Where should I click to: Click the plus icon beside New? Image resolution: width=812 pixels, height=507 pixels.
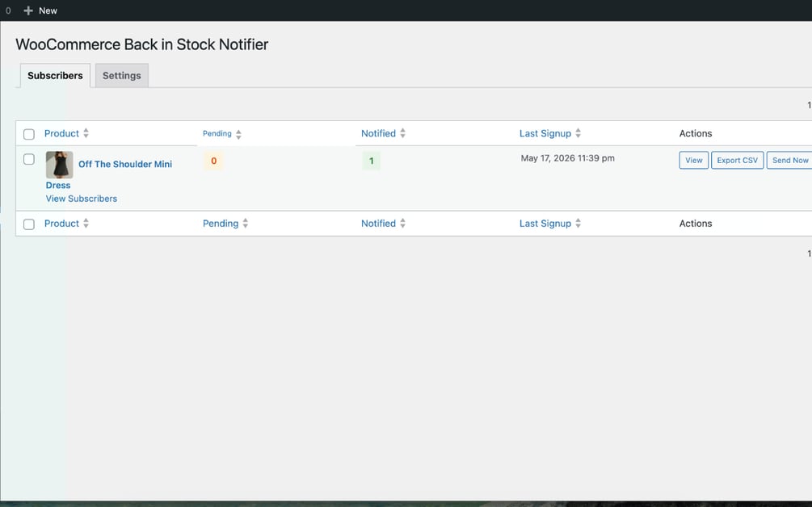tap(28, 10)
